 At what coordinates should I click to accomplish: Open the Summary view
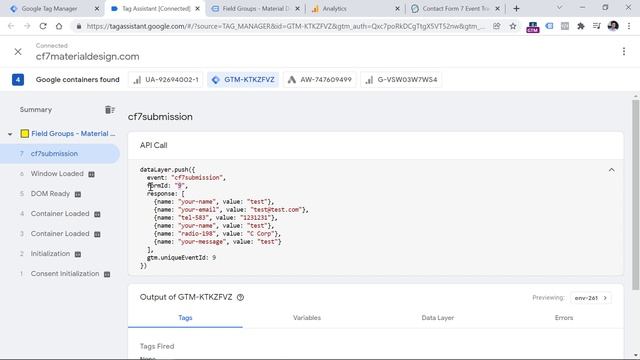point(36,110)
